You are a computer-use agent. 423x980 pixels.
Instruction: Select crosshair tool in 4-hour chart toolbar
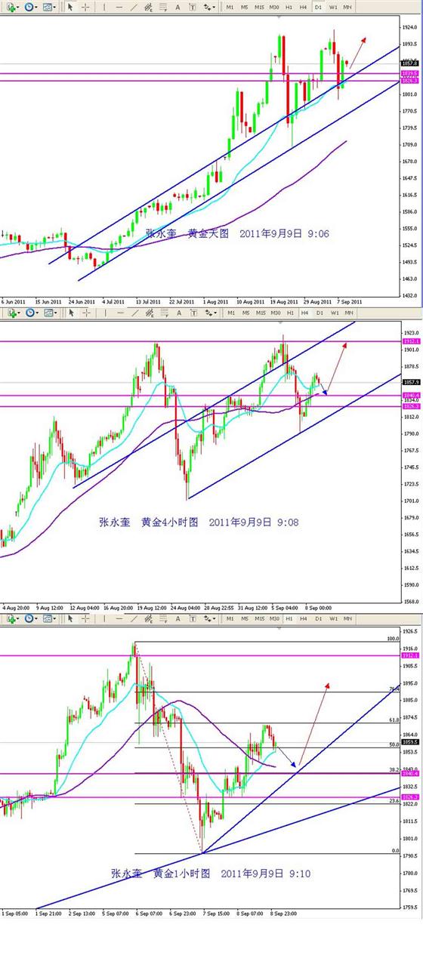pos(87,313)
